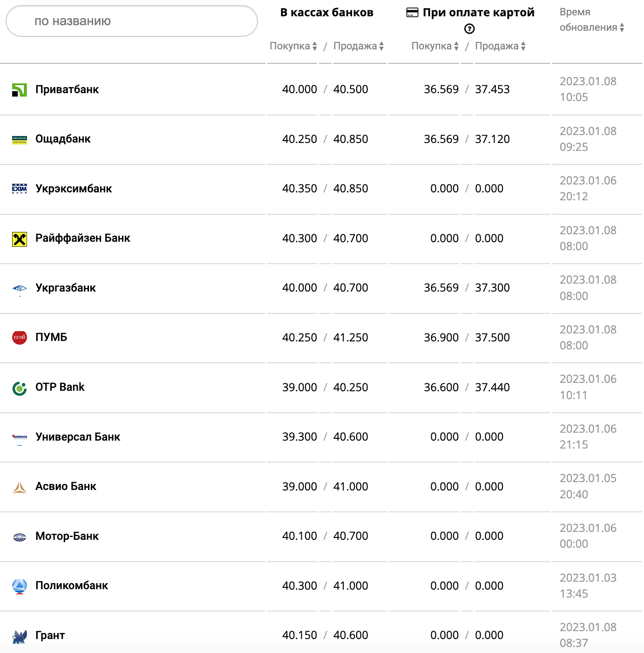Screen dimensions: 644x653
Task: Sort by card payment Продажа rate
Action: pyautogui.click(x=500, y=46)
